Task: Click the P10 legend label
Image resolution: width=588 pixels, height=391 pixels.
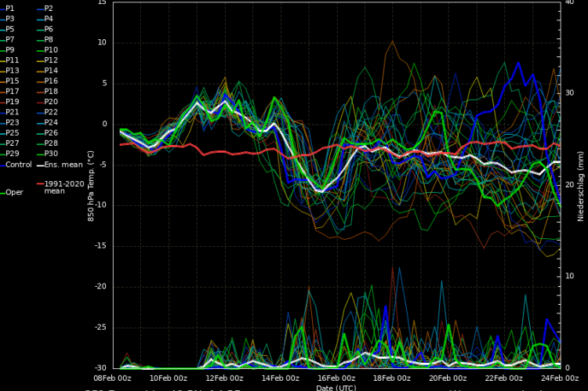Action: click(50, 49)
